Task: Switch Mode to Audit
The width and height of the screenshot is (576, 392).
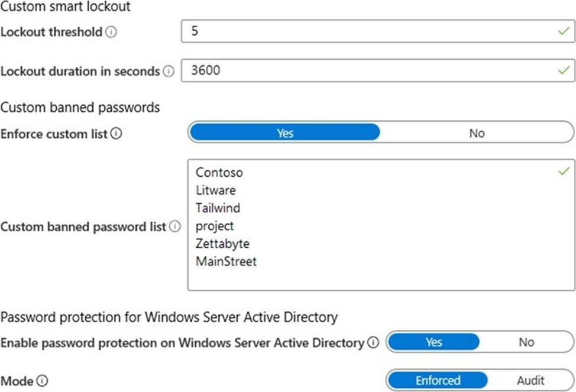Action: pyautogui.click(x=530, y=380)
